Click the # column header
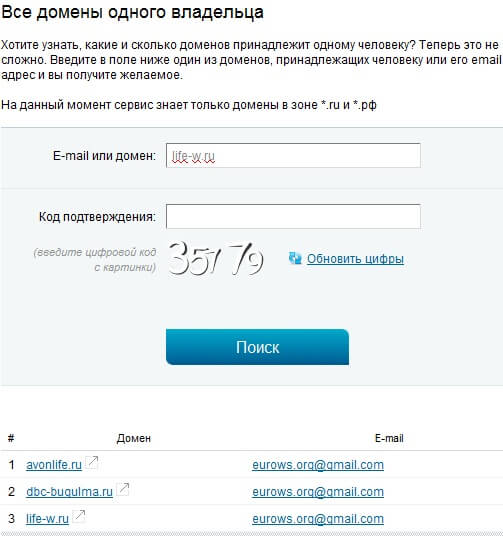 coord(11,438)
